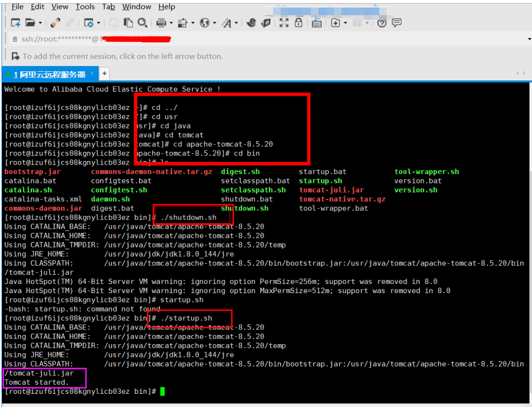
Task: Click the grayed-out Reconnect plug icon
Action: point(70,23)
